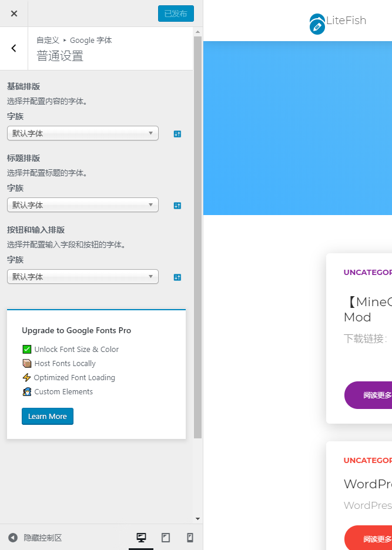
Task: Switch to desktop preview mode
Action: click(141, 538)
